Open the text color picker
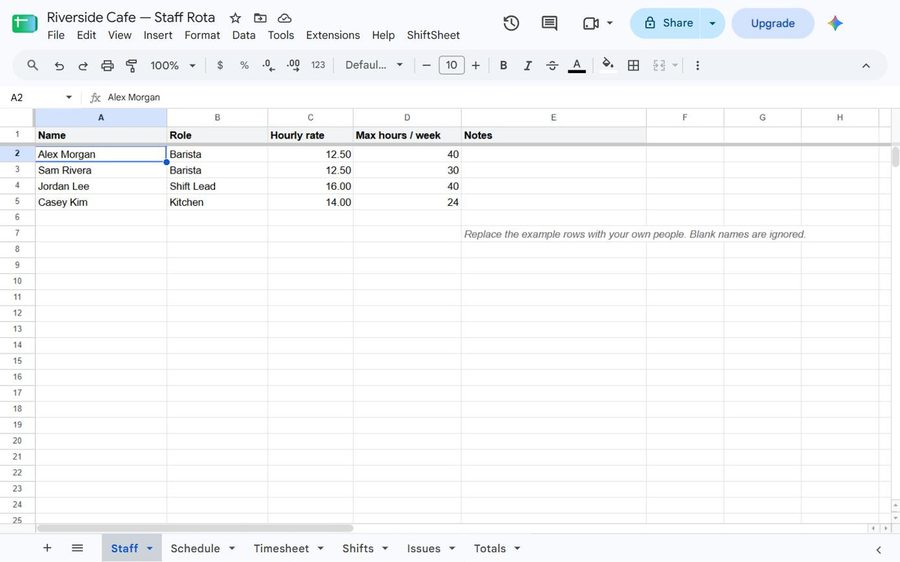This screenshot has width=900, height=562. pyautogui.click(x=577, y=65)
